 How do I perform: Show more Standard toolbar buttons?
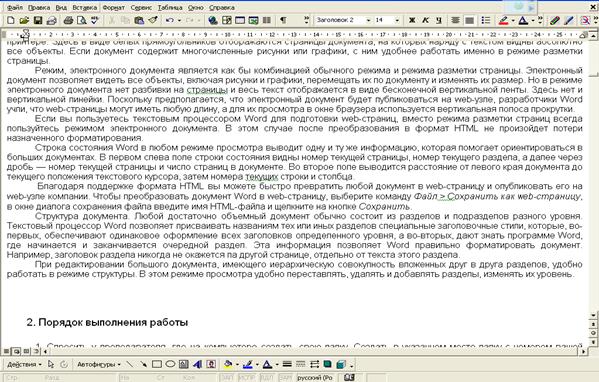(x=306, y=20)
